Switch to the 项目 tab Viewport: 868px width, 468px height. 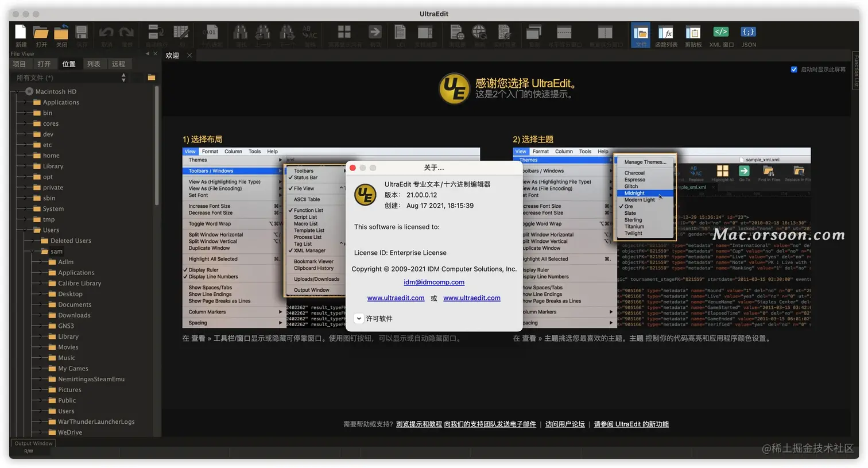coord(20,64)
